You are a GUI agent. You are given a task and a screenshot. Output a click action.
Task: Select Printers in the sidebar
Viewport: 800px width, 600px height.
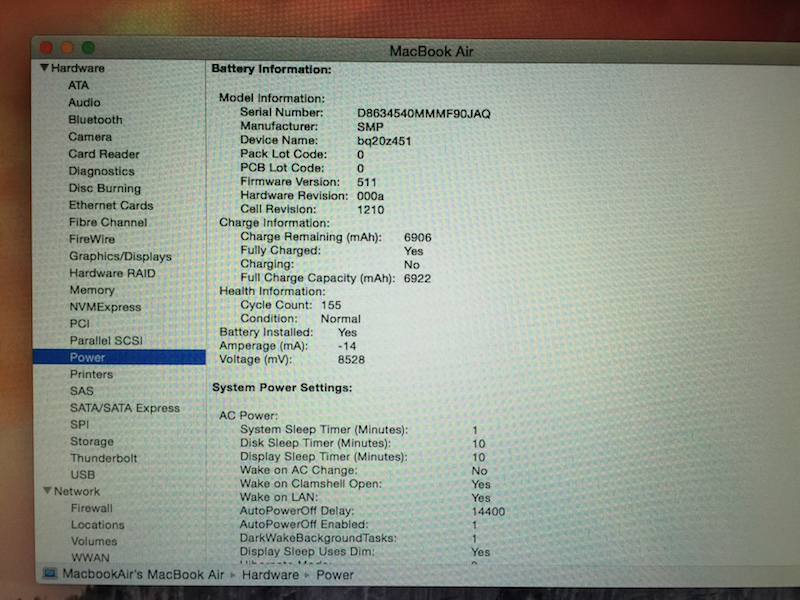[91, 374]
